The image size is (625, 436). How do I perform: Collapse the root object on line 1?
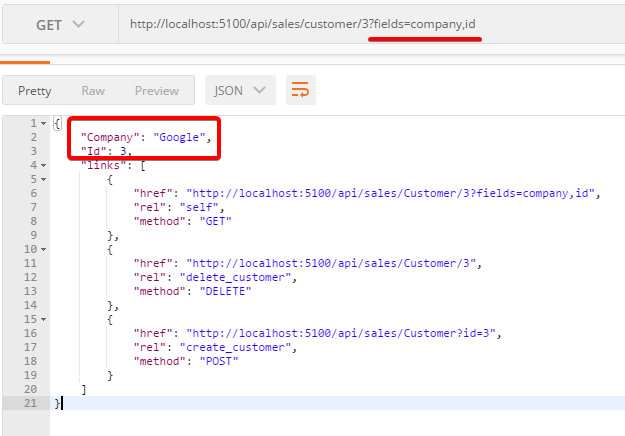(43, 124)
